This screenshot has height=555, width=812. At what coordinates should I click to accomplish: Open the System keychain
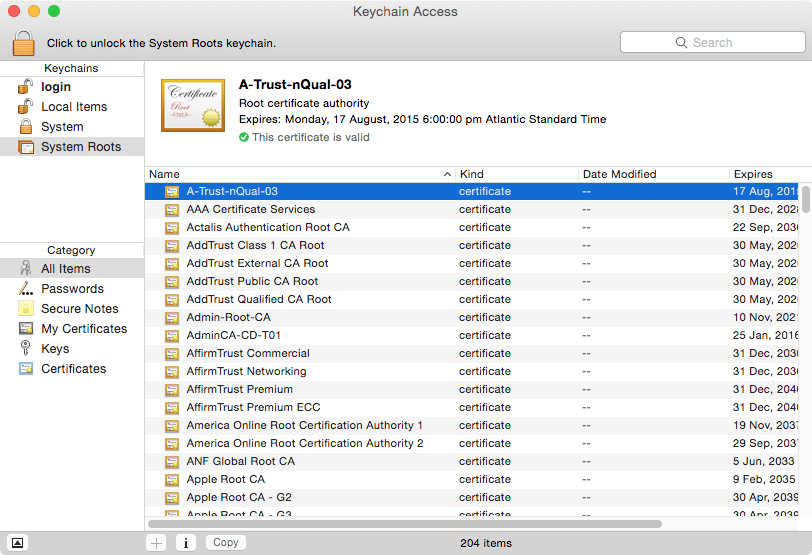click(62, 127)
